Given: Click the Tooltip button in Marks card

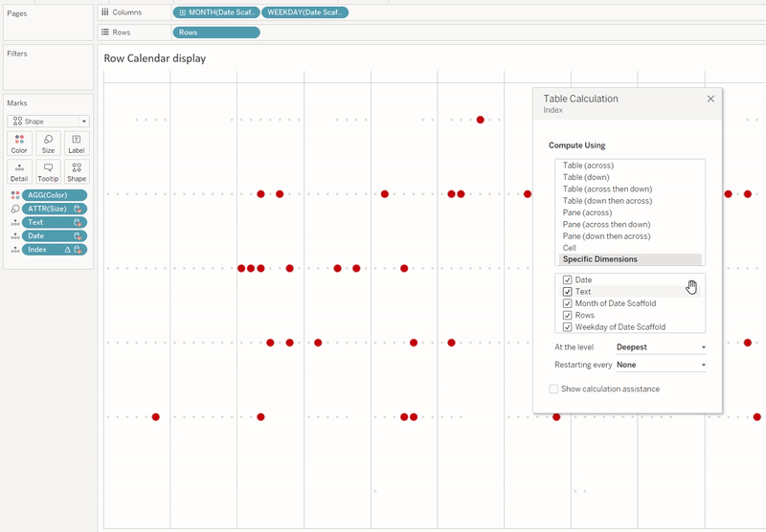Looking at the screenshot, I should click(48, 172).
